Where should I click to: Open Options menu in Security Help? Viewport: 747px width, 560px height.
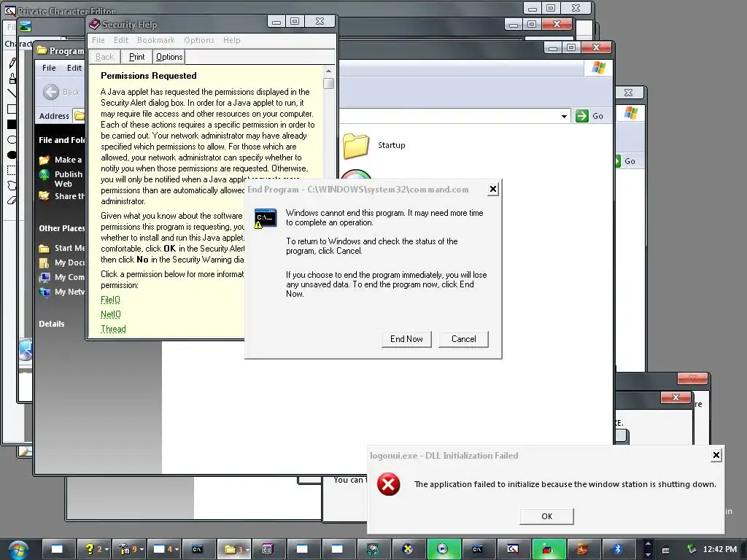199,40
